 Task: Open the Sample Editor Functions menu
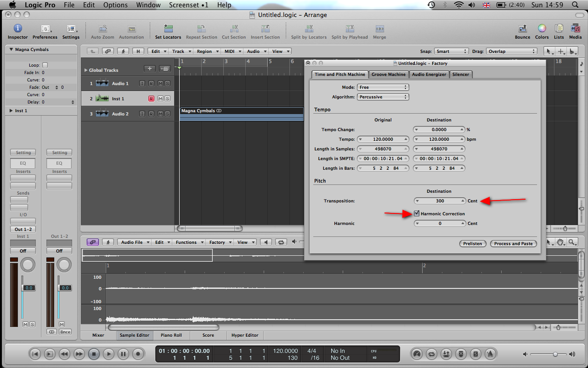(x=188, y=242)
